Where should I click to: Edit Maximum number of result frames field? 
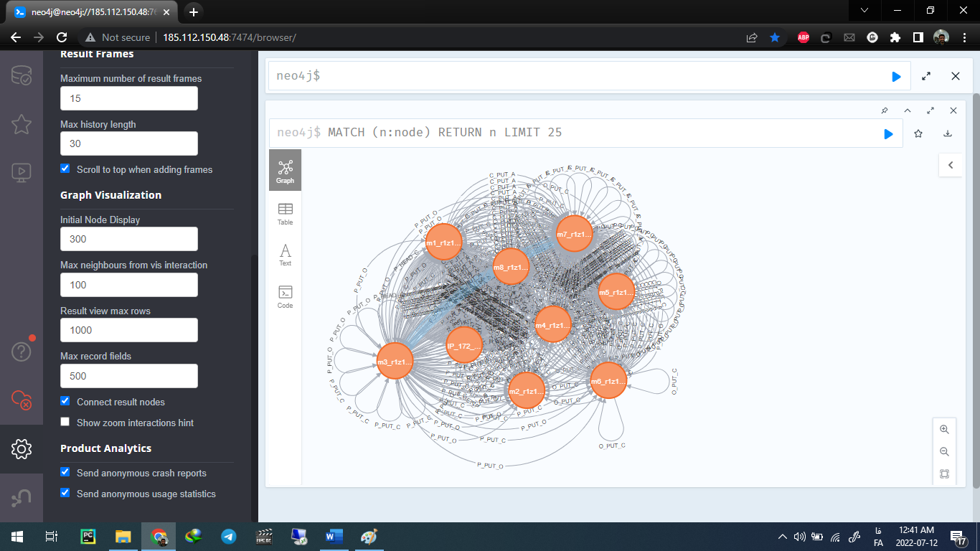coord(129,98)
